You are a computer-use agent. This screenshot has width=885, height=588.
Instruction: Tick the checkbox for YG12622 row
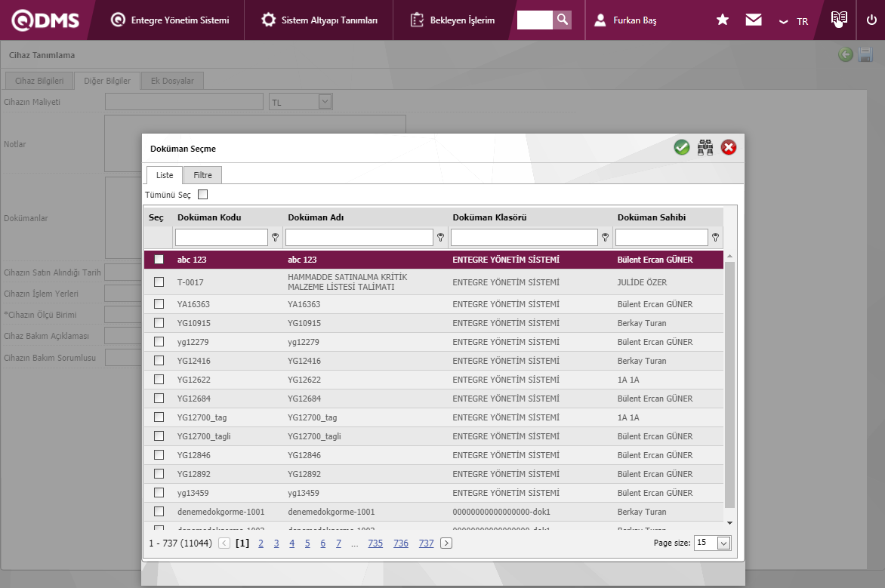coord(159,380)
